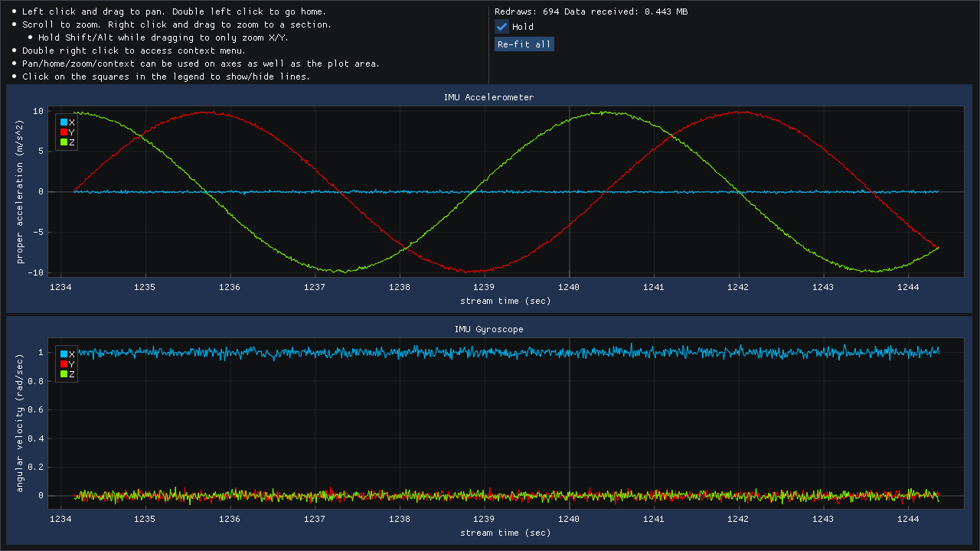
Task: Click green Z square in Accelerometer legend
Action: [64, 142]
